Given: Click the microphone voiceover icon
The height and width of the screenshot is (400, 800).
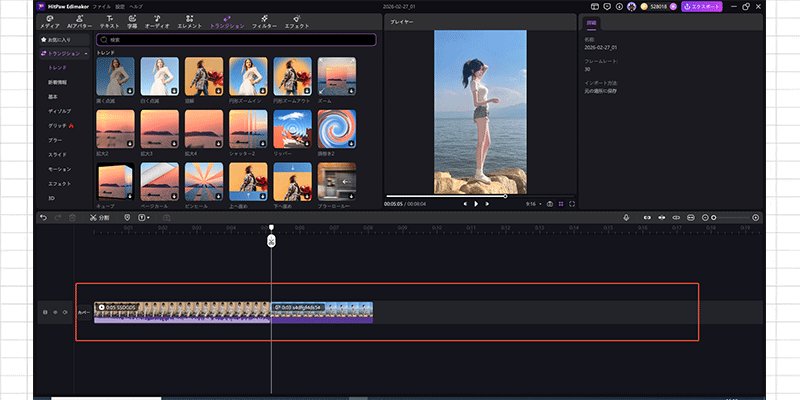Looking at the screenshot, I should [626, 217].
